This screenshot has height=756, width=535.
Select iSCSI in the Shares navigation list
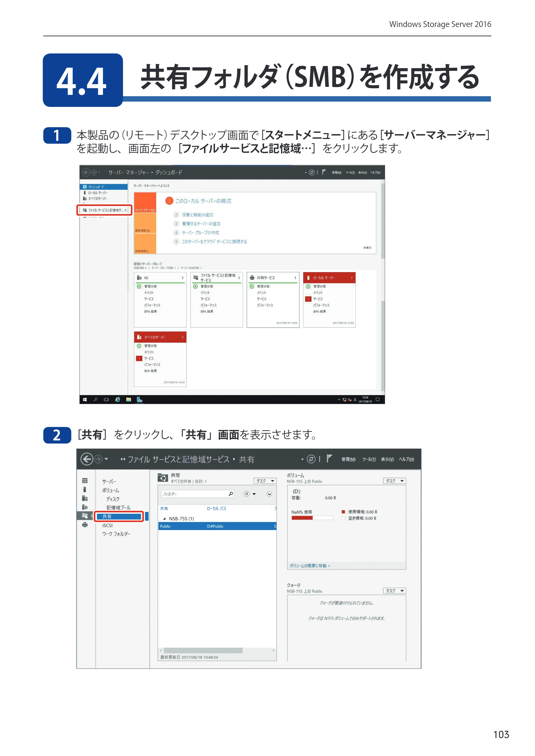107,525
